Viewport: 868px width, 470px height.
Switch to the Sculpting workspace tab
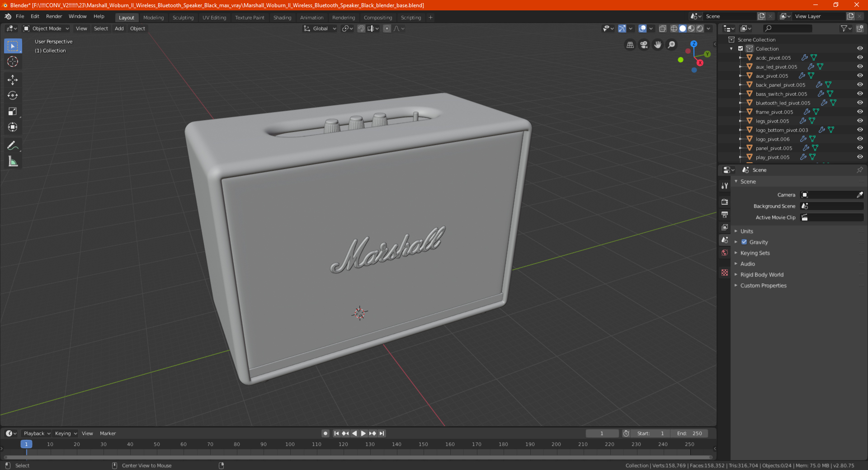tap(183, 18)
